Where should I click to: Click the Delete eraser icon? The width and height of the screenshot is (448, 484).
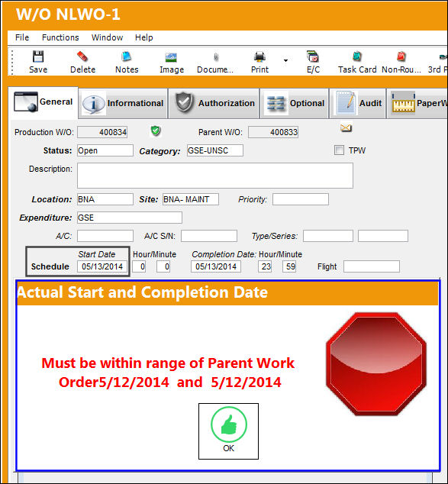[x=82, y=56]
